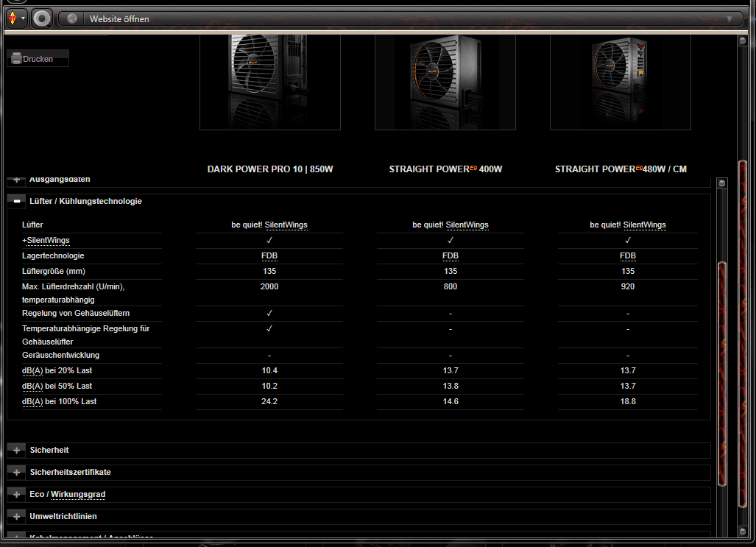Click the 13.8 dB(A) value
Viewport: 756px width, 547px height.
coord(451,386)
